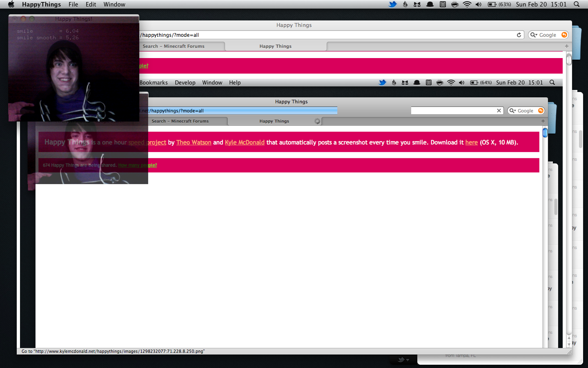Open the HappyThings application menu
Screen dimensions: 588x368
[41, 4]
